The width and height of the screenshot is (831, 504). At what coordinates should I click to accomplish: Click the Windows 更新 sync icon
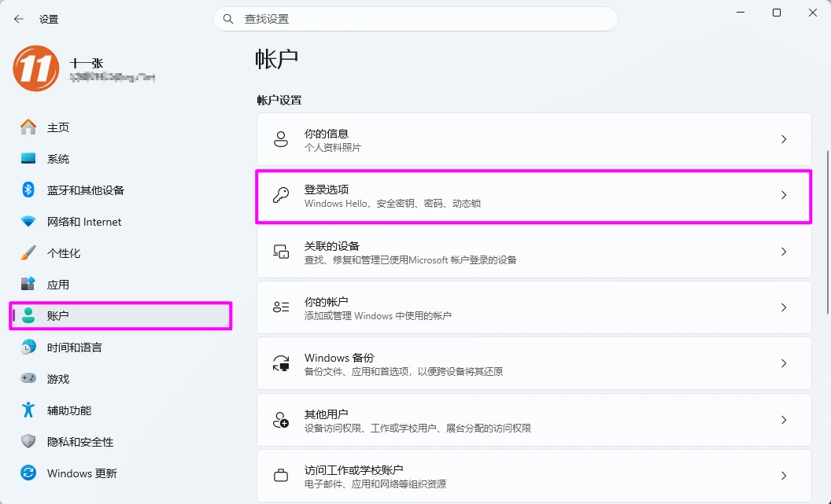coord(28,473)
